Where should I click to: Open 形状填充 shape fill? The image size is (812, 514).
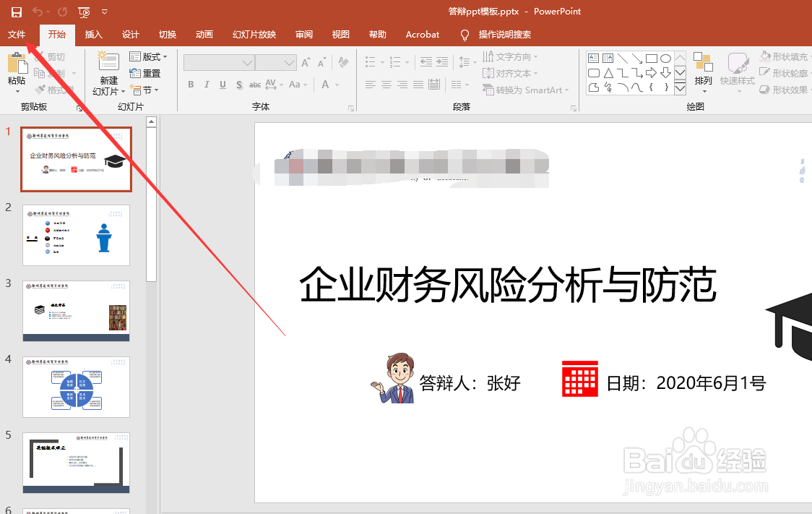784,56
